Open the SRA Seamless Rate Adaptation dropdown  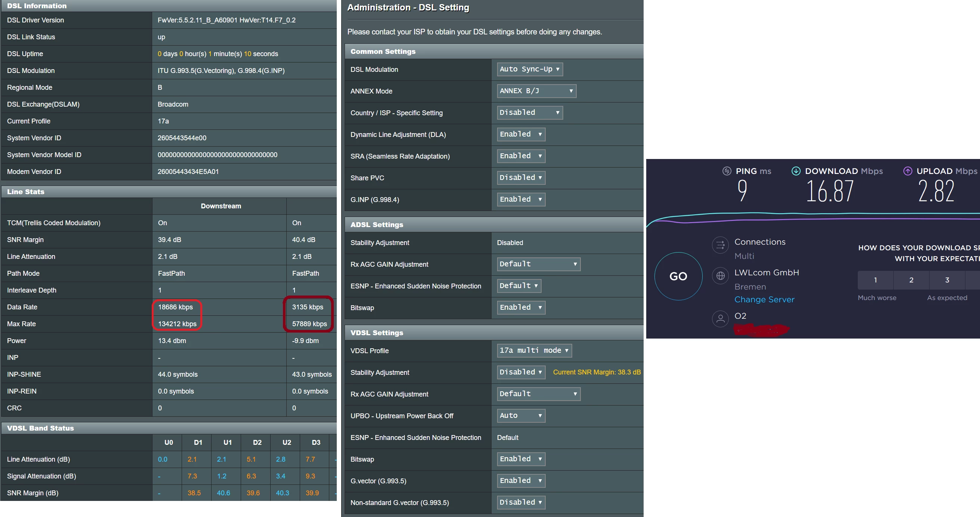pos(520,156)
